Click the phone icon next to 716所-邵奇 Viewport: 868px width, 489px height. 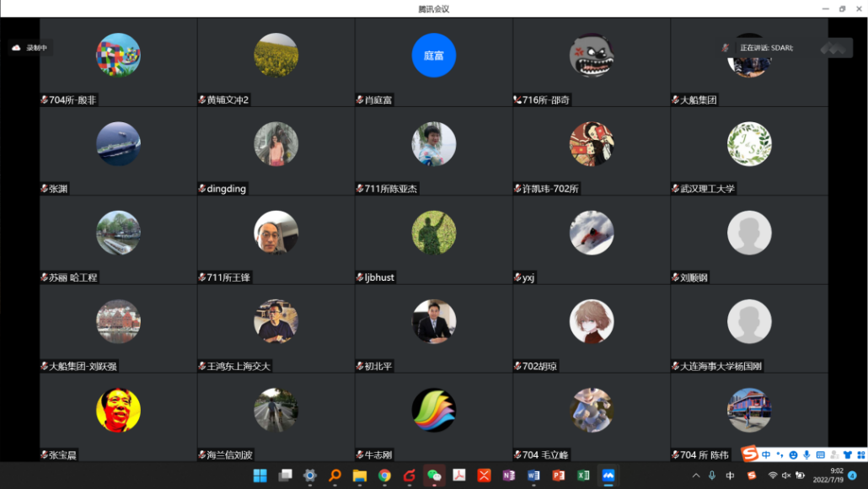(517, 100)
